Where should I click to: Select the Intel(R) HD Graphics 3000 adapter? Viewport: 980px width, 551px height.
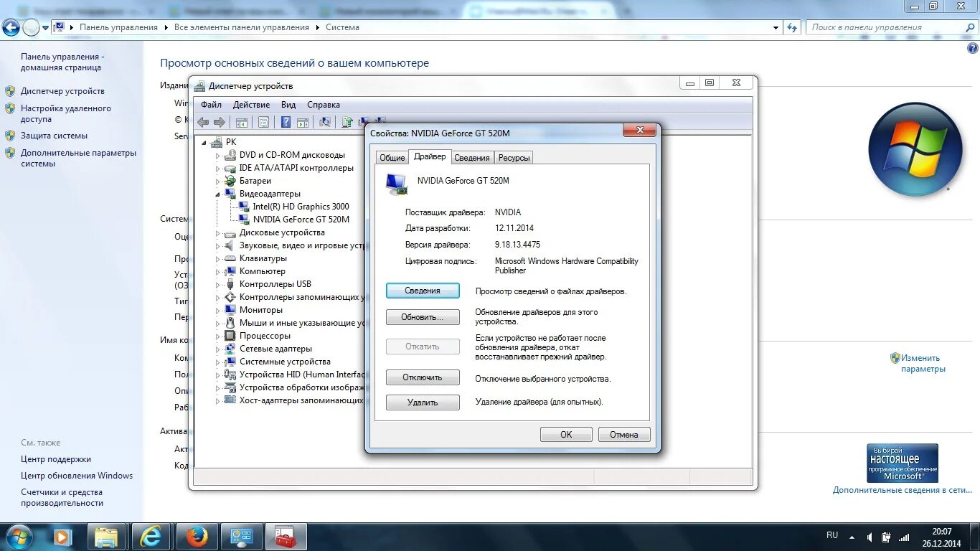click(x=301, y=207)
